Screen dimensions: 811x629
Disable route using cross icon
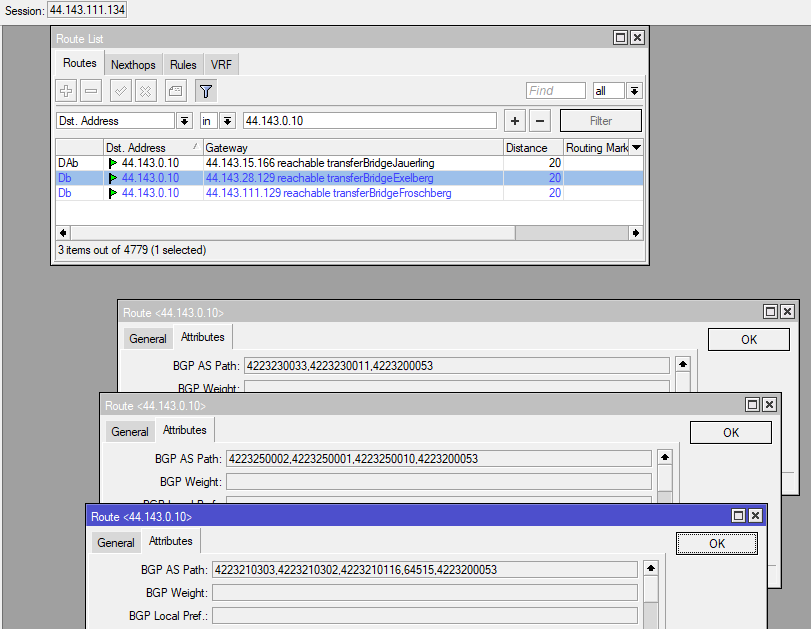click(x=146, y=91)
